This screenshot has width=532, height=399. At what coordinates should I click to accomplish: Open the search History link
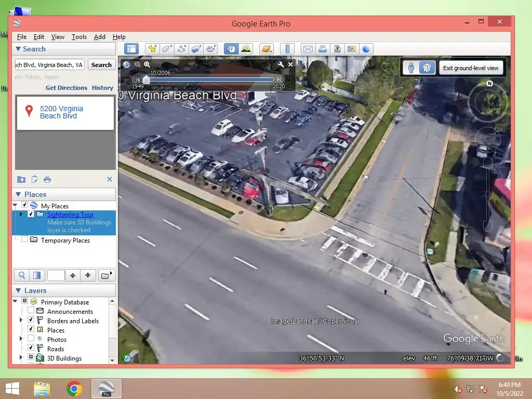(102, 87)
